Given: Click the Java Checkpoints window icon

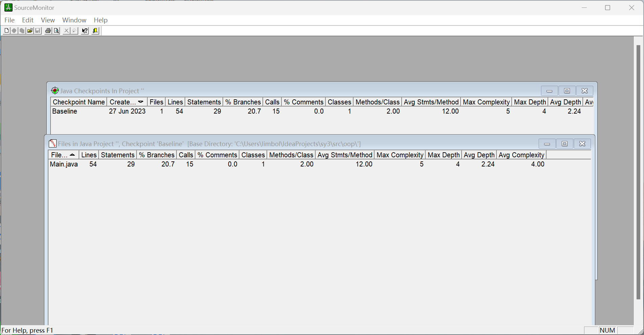Looking at the screenshot, I should click(55, 91).
